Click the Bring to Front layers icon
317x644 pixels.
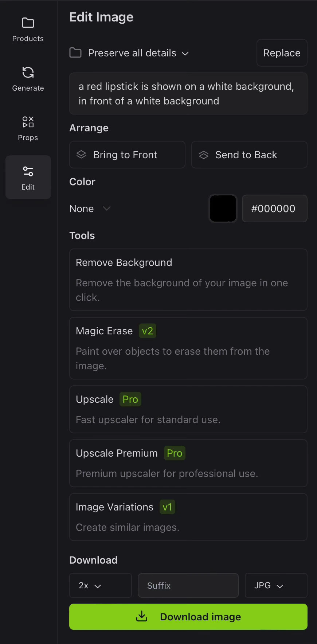[x=81, y=155]
